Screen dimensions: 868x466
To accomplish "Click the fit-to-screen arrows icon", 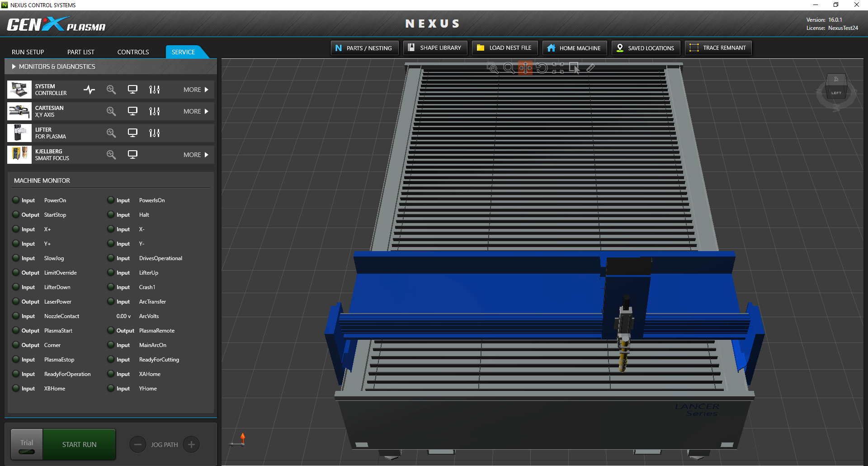I will 558,68.
